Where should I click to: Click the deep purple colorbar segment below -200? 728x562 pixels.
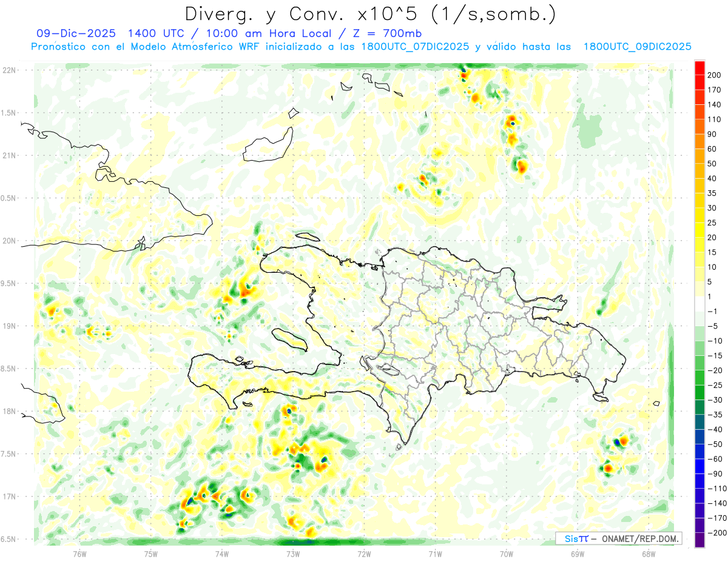[x=699, y=540]
